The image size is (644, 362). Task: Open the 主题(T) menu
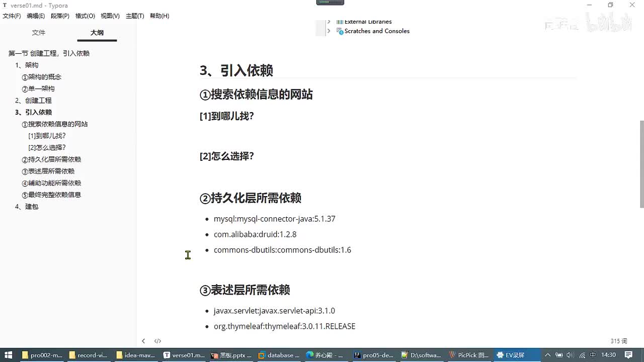[x=135, y=16]
